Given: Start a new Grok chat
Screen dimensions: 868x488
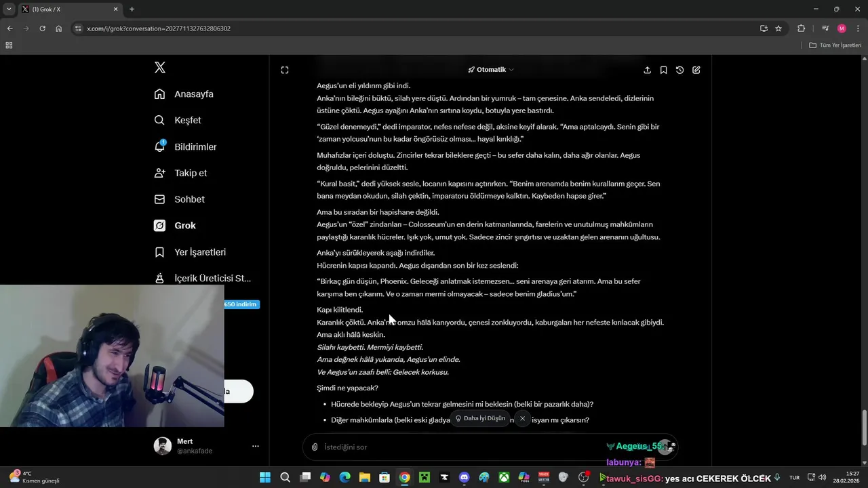Looking at the screenshot, I should [x=696, y=70].
